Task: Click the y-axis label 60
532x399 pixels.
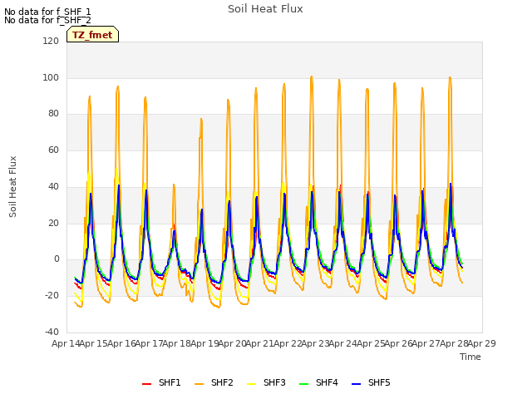Action: (x=53, y=150)
